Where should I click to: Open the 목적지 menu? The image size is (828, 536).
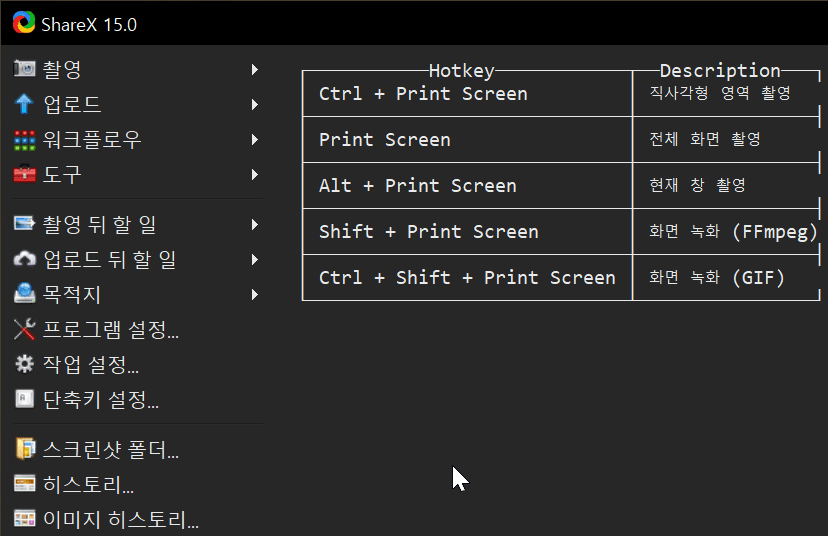point(137,294)
